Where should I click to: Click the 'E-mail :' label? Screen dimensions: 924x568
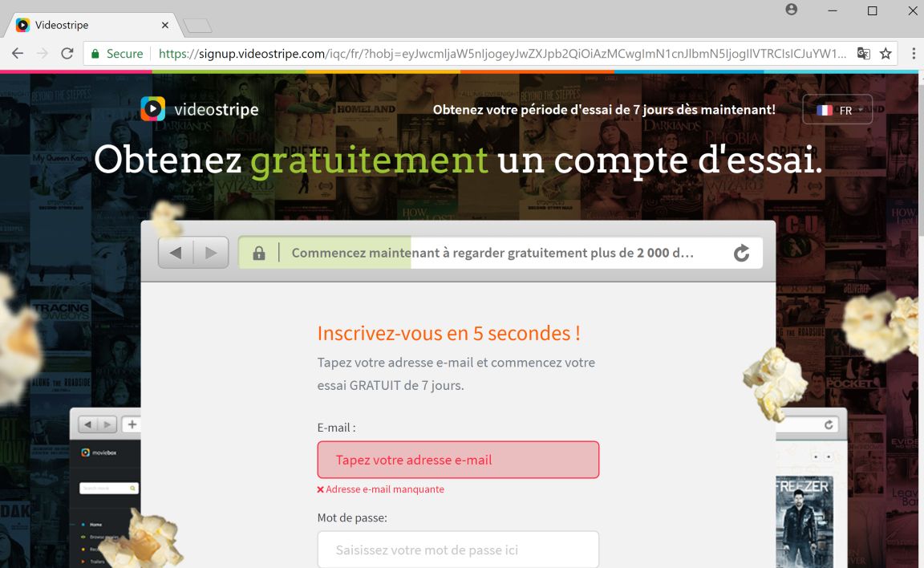click(x=337, y=428)
